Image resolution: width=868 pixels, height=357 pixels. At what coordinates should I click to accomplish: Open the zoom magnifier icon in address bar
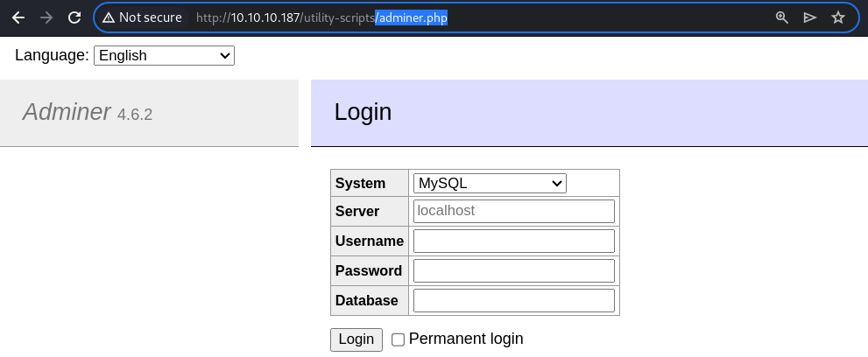click(781, 17)
